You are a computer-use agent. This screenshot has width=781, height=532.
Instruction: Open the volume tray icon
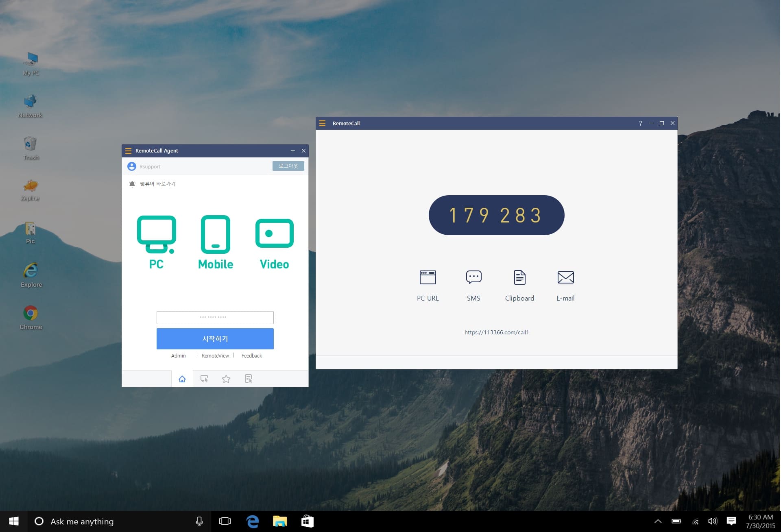713,521
